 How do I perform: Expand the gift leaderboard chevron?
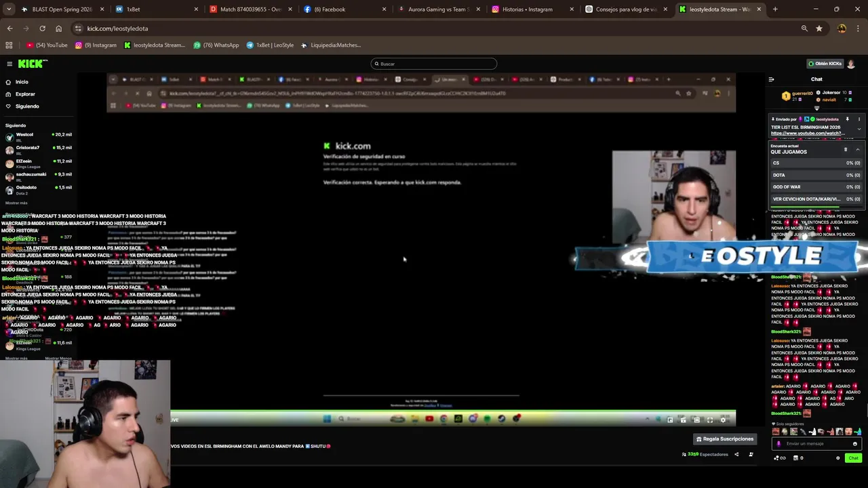(x=816, y=108)
